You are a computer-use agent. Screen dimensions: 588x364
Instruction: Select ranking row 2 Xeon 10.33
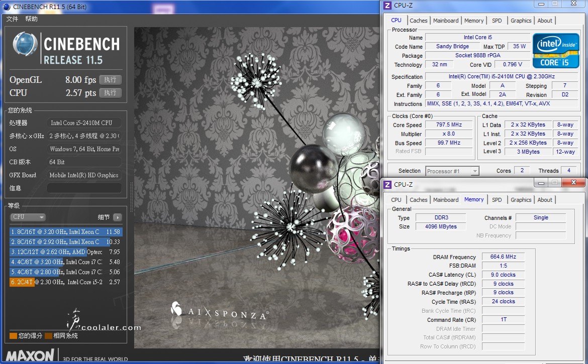(66, 242)
